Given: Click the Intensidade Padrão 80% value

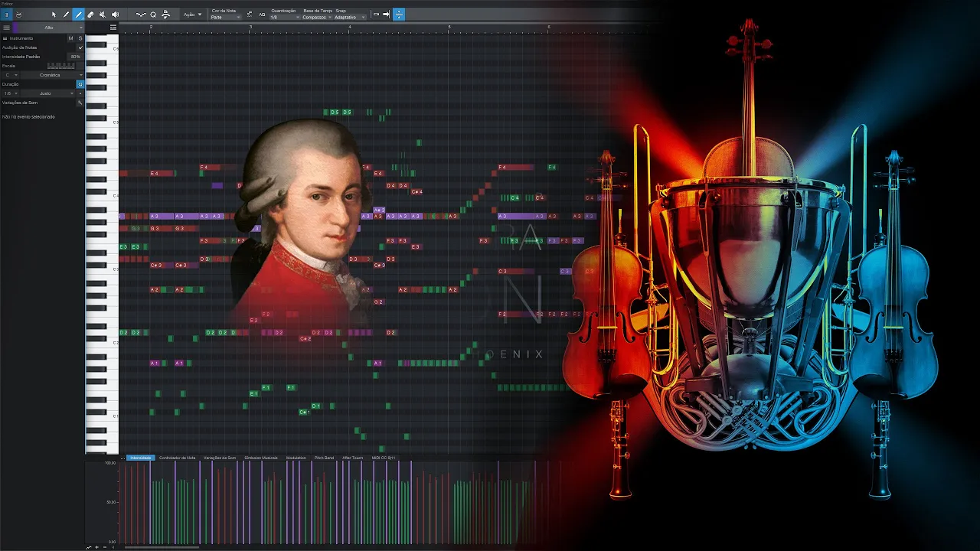Looking at the screenshot, I should [75, 57].
